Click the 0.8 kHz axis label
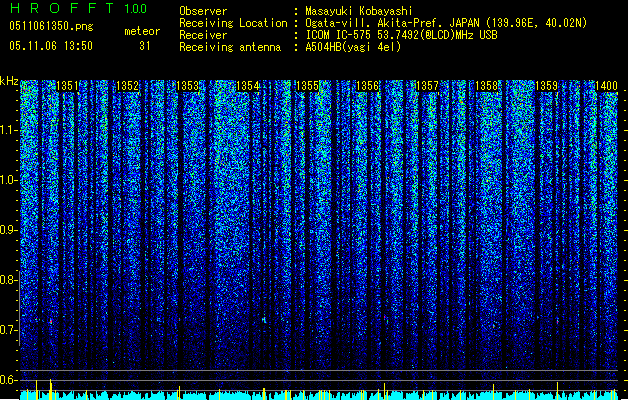The image size is (629, 400). [9, 280]
